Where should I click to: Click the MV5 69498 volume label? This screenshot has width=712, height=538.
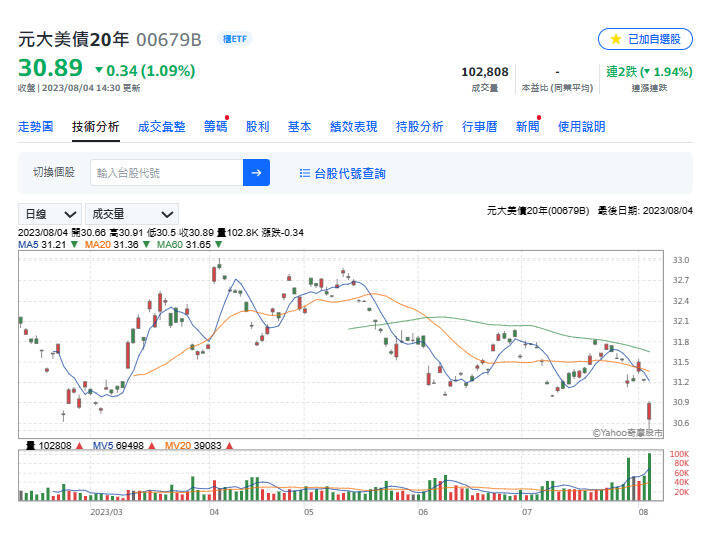(x=124, y=445)
